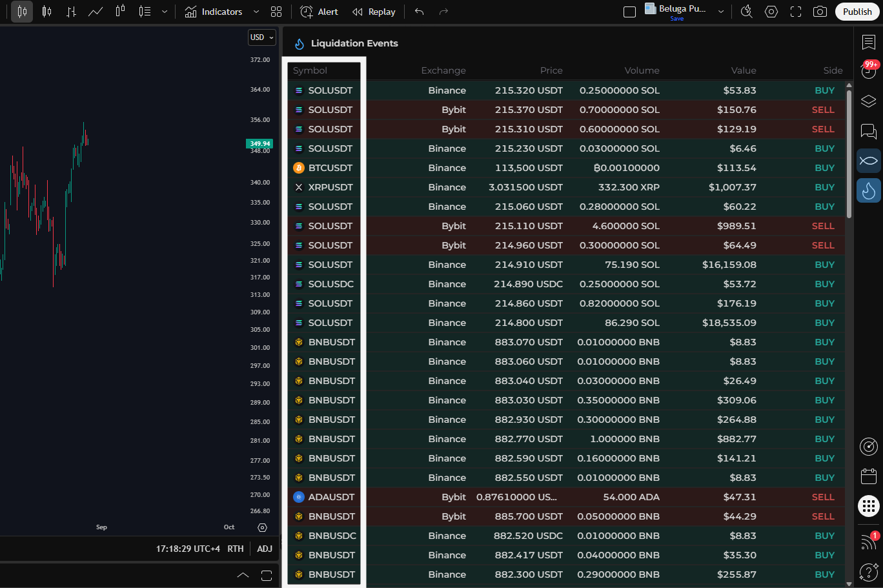The height and width of the screenshot is (588, 883).
Task: Toggle ADJ adjusted data setting
Action: click(265, 549)
